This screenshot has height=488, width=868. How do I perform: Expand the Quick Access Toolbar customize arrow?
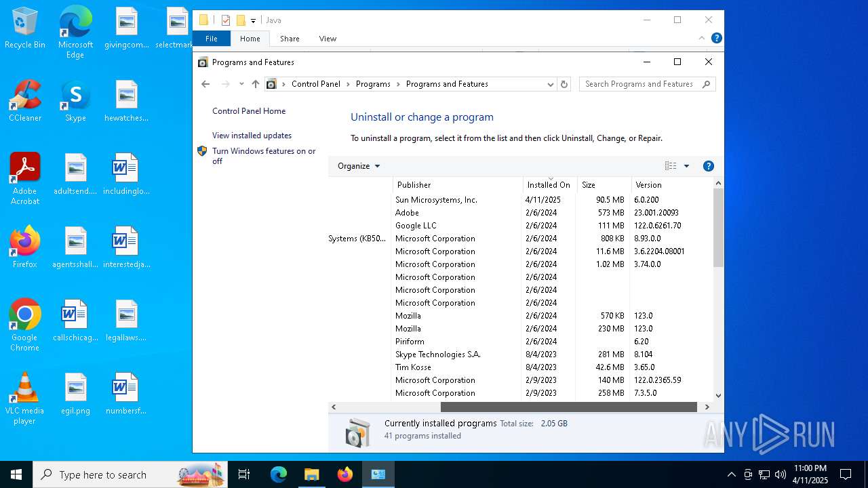pos(253,20)
